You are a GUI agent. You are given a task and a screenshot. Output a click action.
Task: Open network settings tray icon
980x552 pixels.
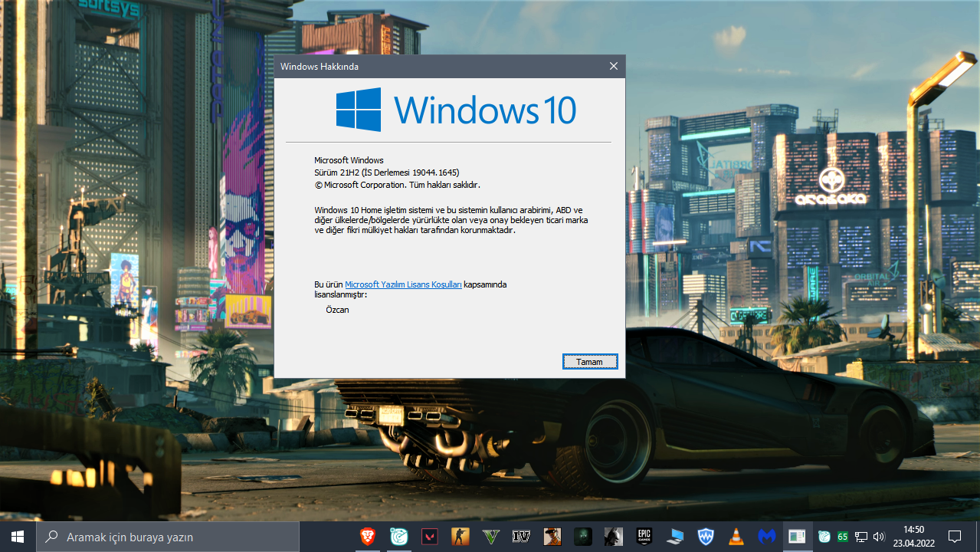(861, 537)
